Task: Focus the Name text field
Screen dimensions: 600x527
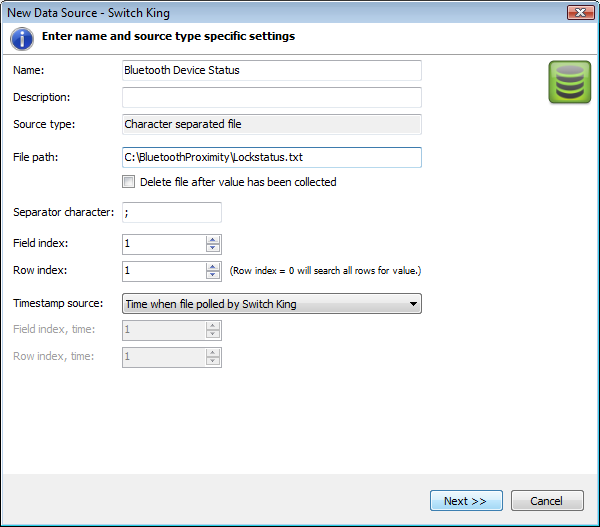Action: (272, 70)
